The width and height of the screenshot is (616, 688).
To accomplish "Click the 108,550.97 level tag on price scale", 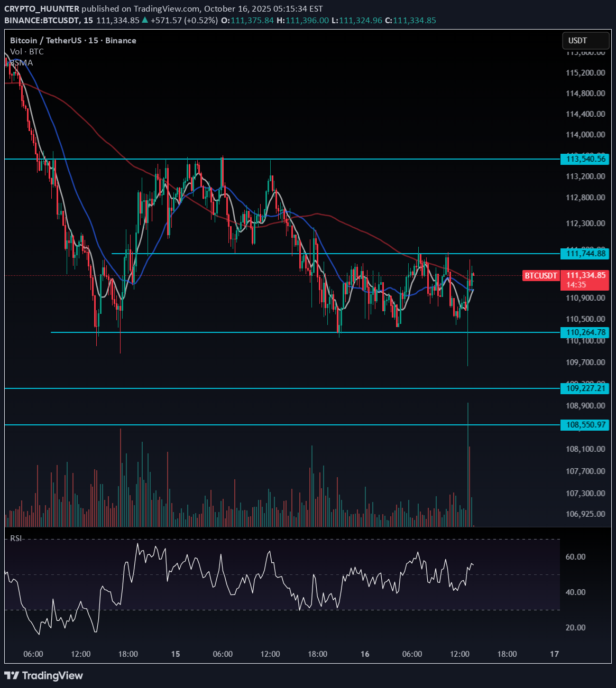I will pyautogui.click(x=584, y=425).
